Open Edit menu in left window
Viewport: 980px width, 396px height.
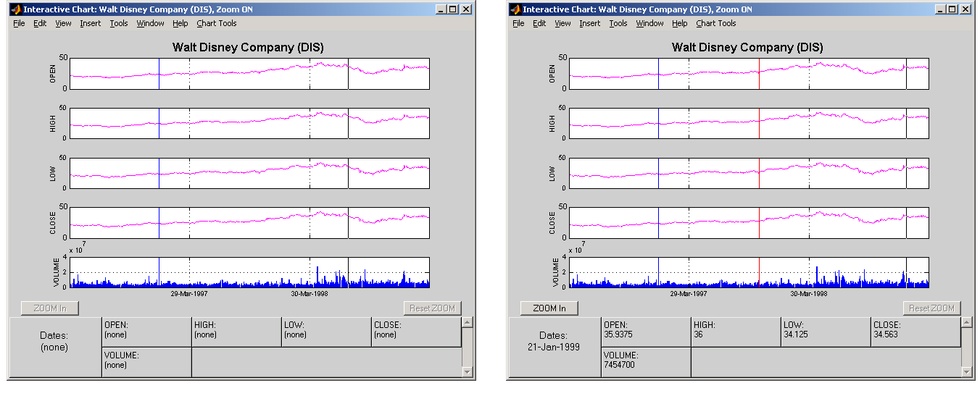[x=40, y=23]
